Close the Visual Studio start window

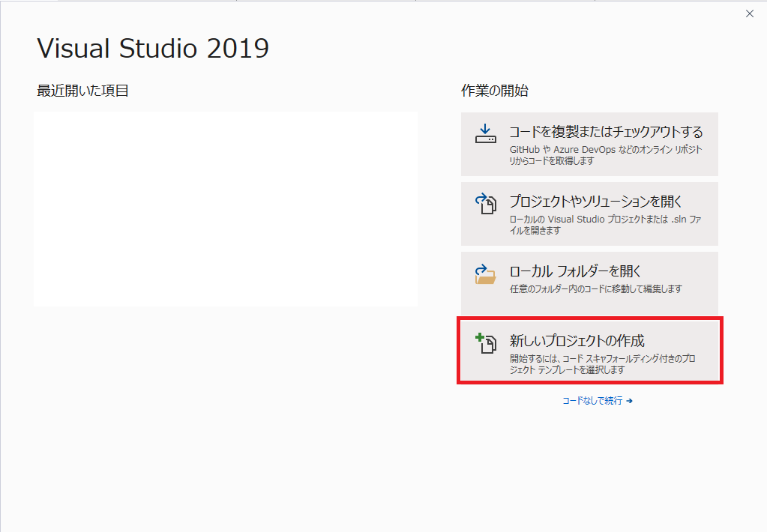749,13
